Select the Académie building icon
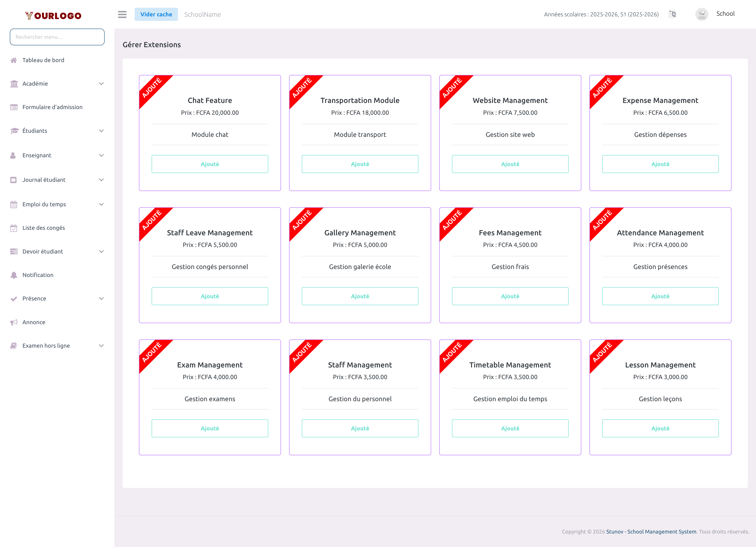756x547 pixels. point(14,84)
